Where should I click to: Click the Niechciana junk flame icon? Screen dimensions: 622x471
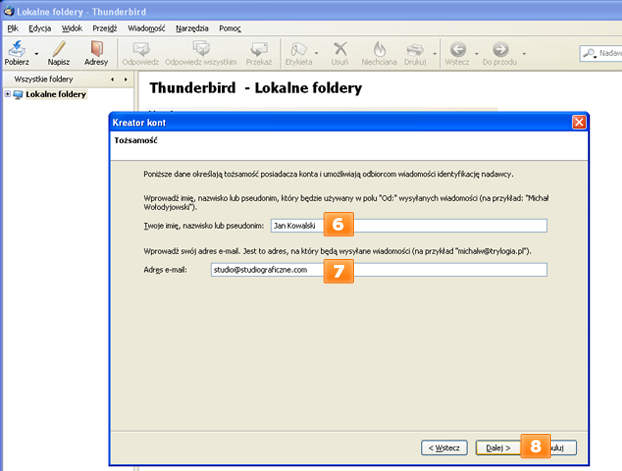pyautogui.click(x=379, y=49)
